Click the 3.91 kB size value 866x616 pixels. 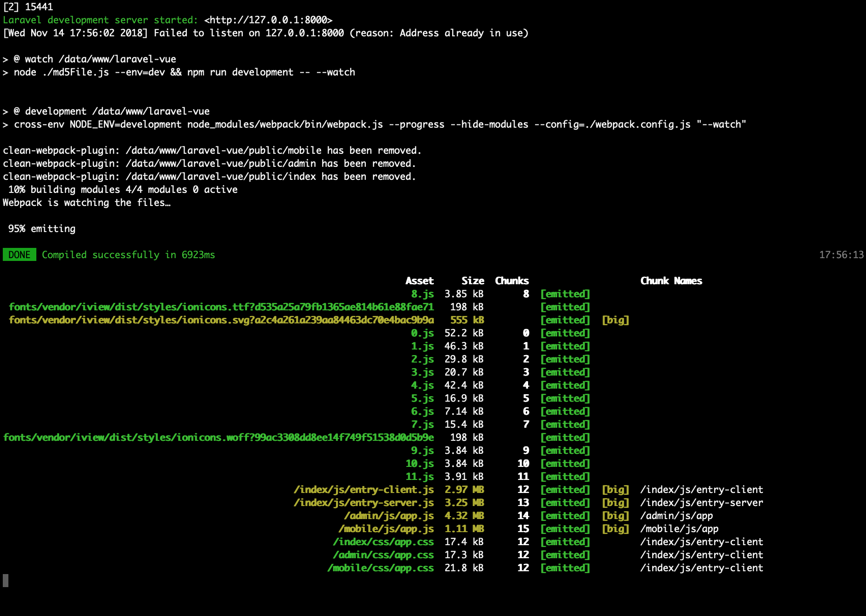point(464,477)
